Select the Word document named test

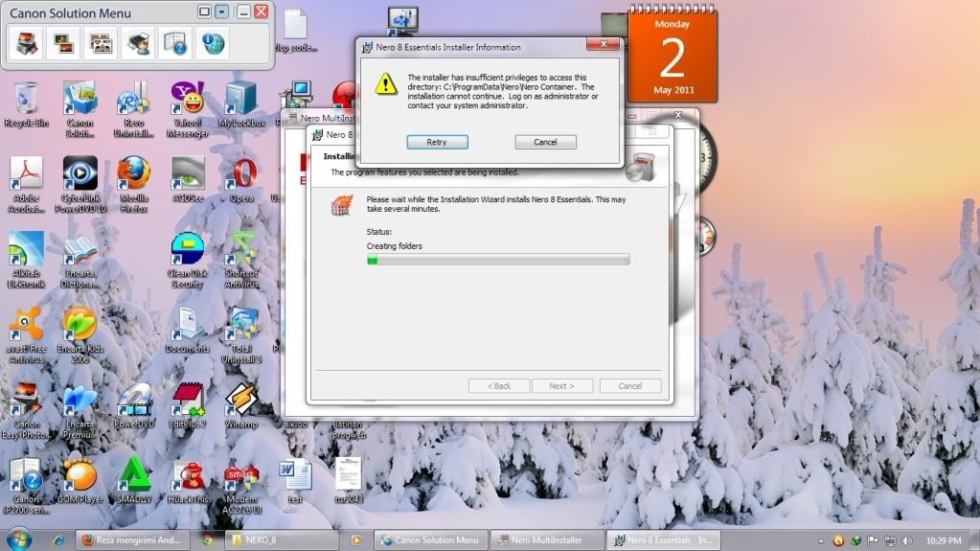pos(295,481)
